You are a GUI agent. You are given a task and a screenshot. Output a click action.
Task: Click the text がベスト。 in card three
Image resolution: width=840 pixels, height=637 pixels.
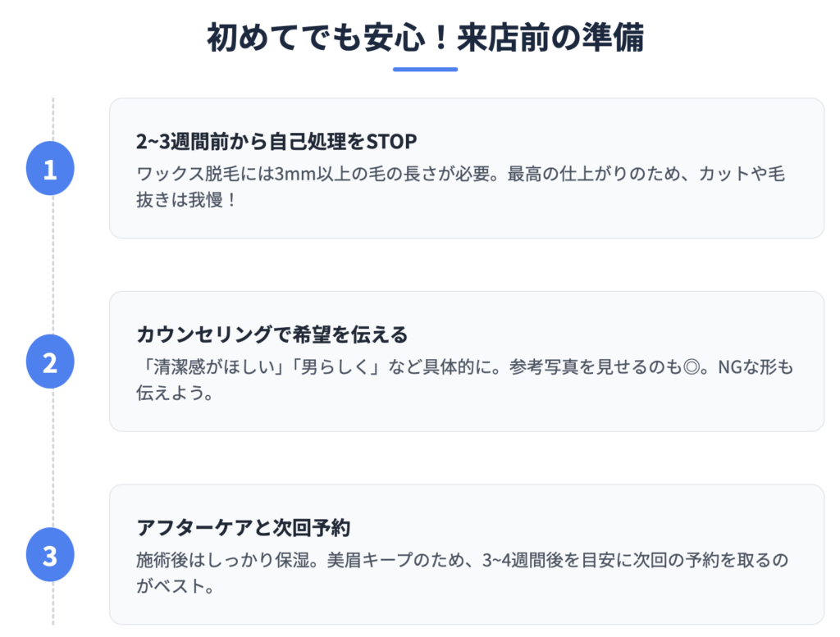pos(176,587)
